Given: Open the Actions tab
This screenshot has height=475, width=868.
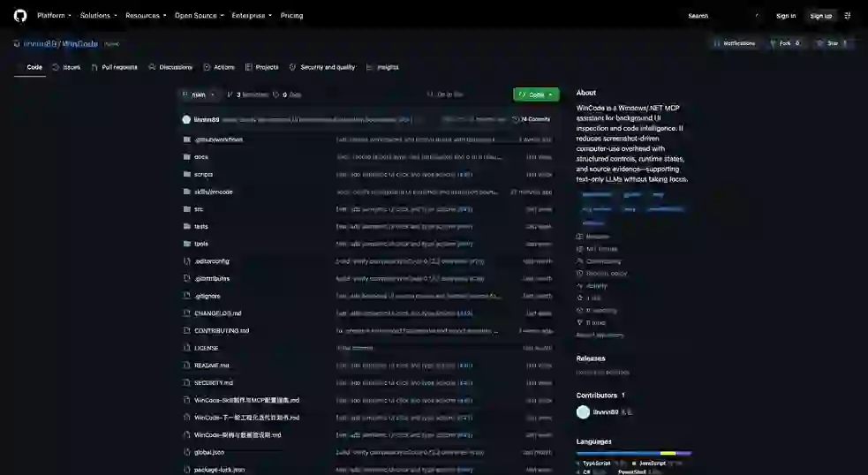Looking at the screenshot, I should [x=219, y=67].
